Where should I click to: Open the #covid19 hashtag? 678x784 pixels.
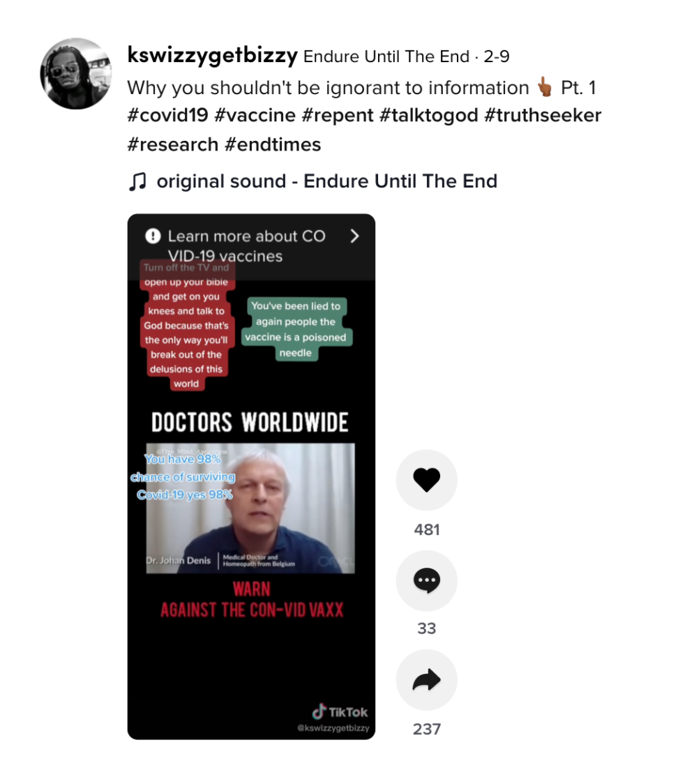point(167,116)
